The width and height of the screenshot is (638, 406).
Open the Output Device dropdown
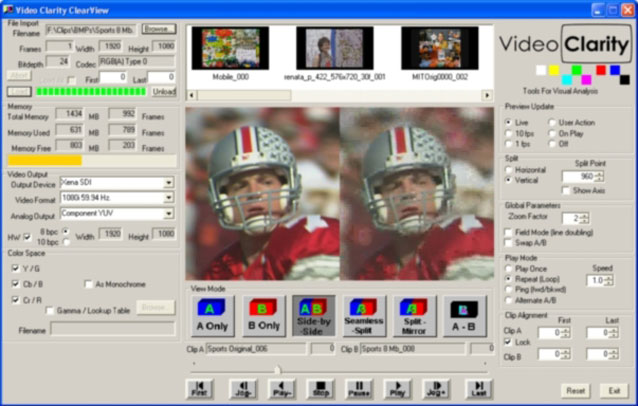[168, 183]
